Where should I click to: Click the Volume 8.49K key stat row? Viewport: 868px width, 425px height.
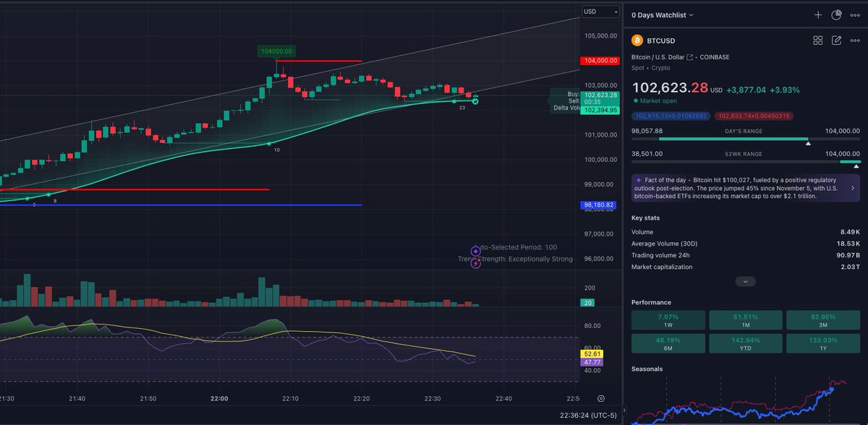point(745,232)
